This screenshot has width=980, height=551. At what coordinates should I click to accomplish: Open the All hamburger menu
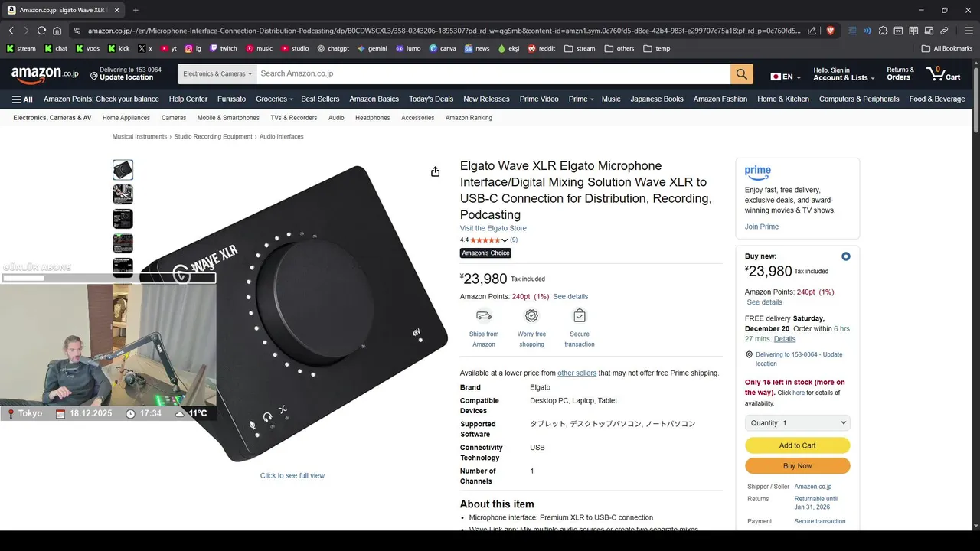pos(22,99)
